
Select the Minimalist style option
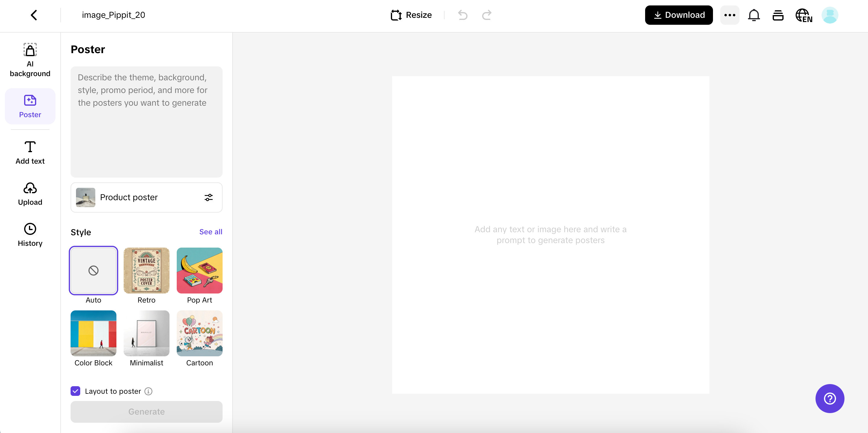coord(146,333)
